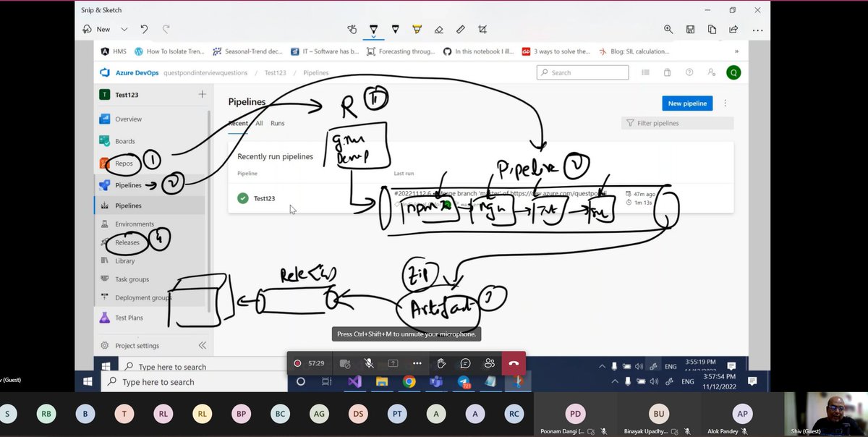Image resolution: width=868 pixels, height=437 pixels.
Task: Open the Test123 pipeline row
Action: 480,198
